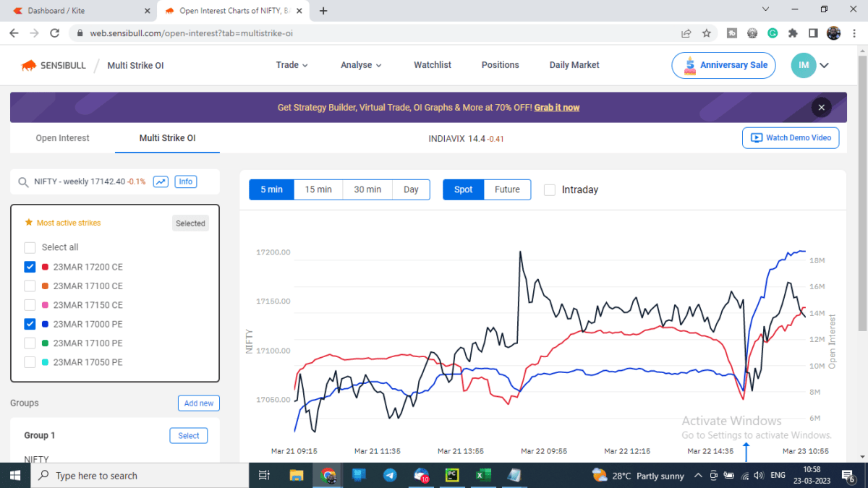Open Excel from the taskbar
Screen dimensions: 868x488
pyautogui.click(x=483, y=475)
